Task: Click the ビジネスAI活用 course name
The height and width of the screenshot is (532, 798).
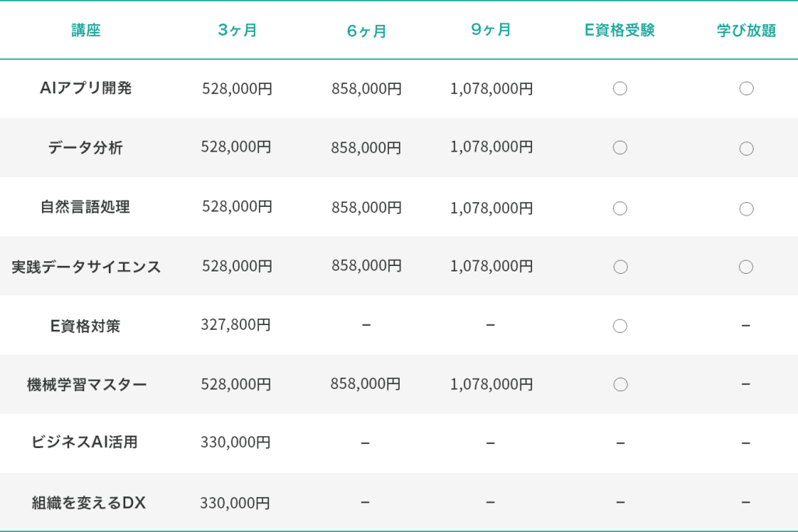Action: [x=85, y=442]
